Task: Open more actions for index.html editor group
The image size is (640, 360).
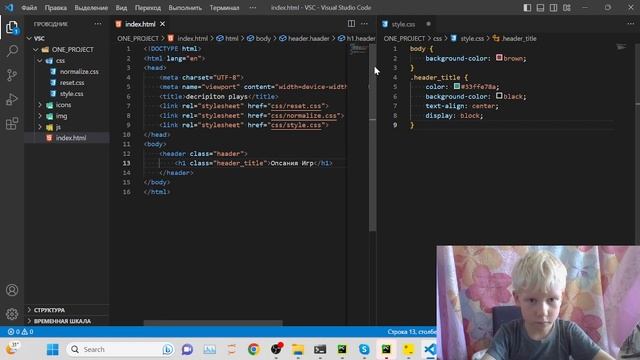Action: point(364,24)
